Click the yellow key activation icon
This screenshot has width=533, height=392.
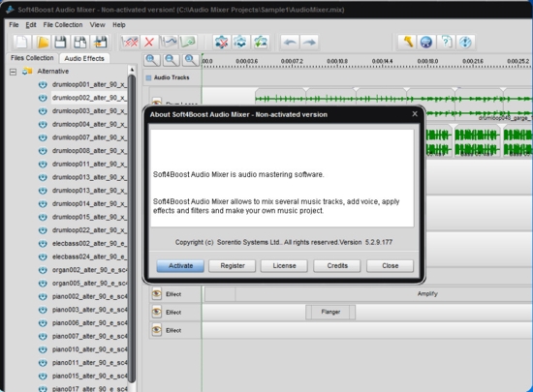(x=408, y=42)
